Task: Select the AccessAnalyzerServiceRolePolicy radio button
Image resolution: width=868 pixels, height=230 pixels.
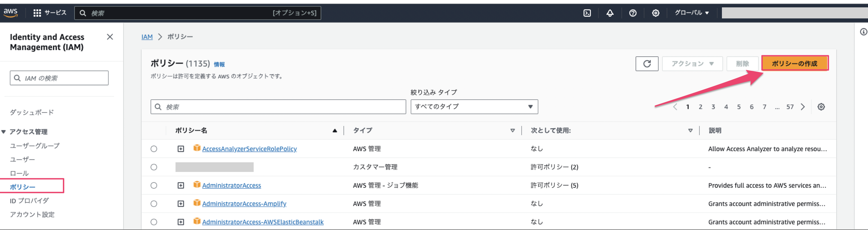Action: 154,149
